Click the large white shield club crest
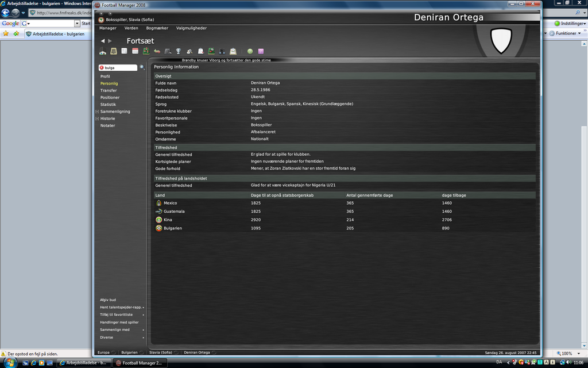This screenshot has height=368, width=588. pyautogui.click(x=501, y=41)
